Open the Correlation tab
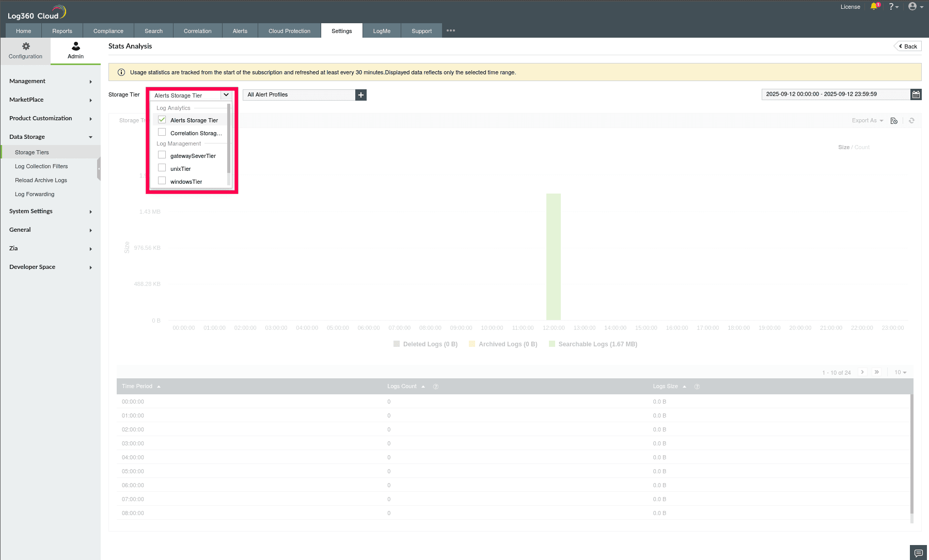 click(x=198, y=31)
